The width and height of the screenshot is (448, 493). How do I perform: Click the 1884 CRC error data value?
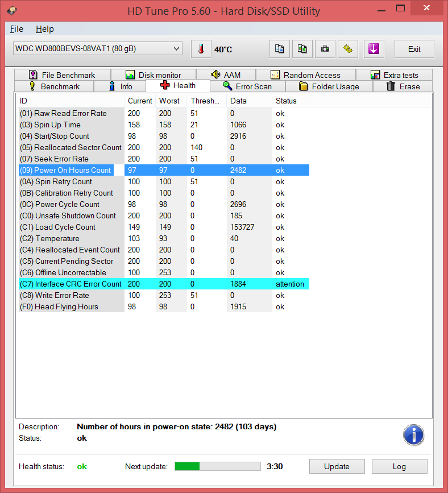click(x=238, y=284)
